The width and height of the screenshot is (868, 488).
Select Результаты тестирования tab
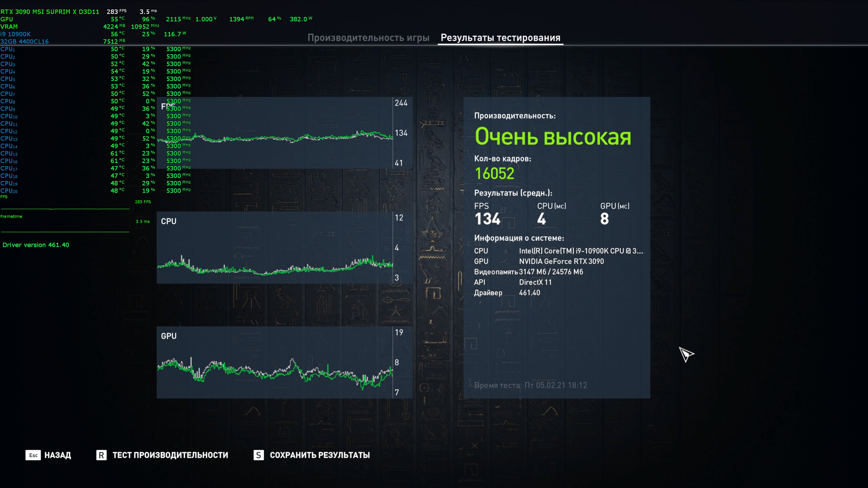click(500, 38)
